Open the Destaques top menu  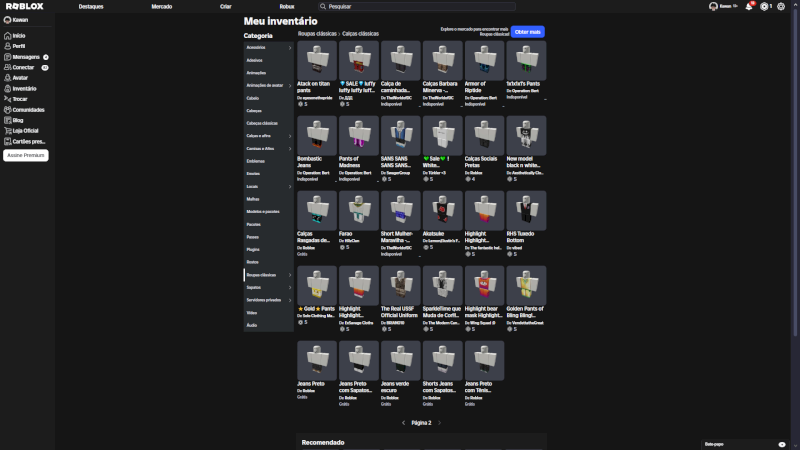point(91,7)
